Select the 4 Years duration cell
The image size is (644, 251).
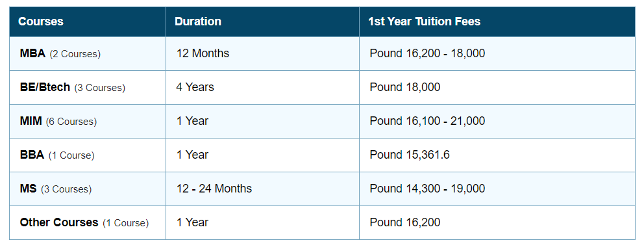195,87
